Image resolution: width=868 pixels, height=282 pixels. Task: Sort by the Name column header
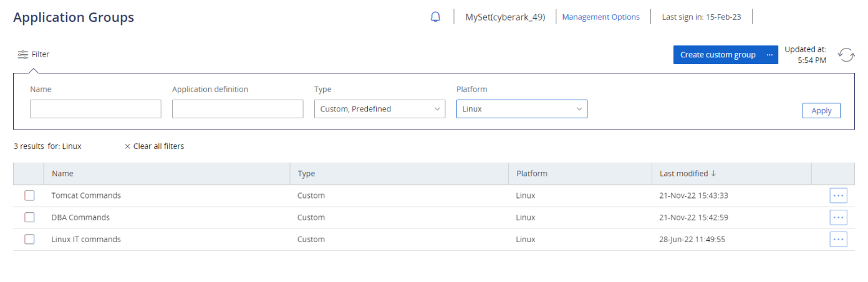62,174
